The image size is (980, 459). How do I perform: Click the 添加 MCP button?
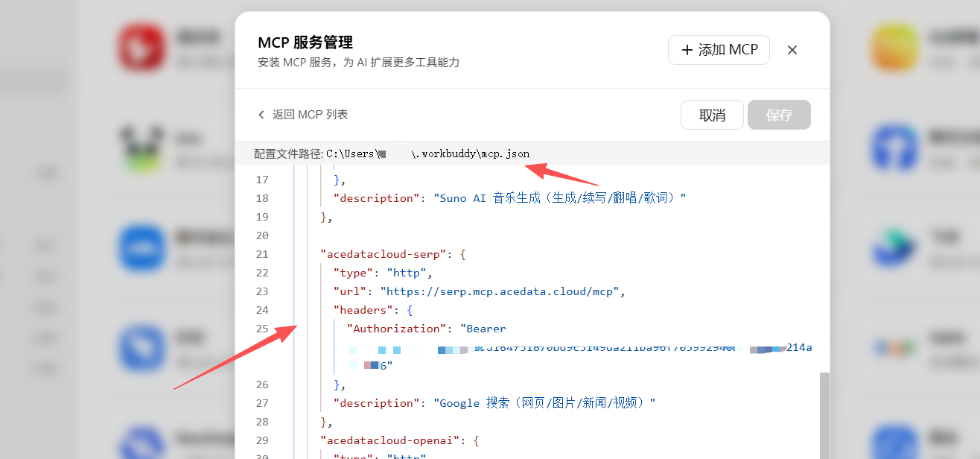click(719, 50)
